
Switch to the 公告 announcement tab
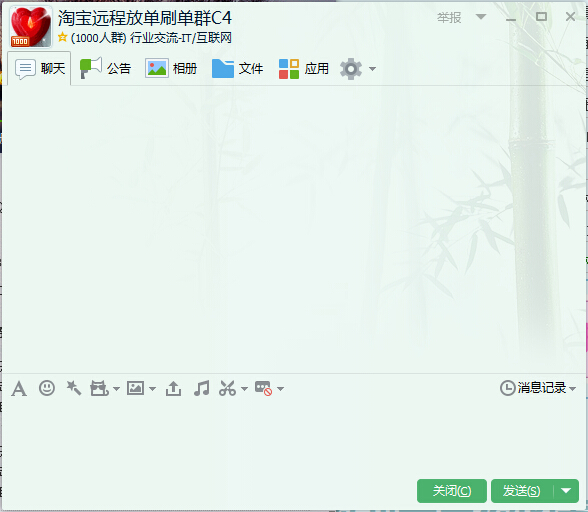point(105,68)
